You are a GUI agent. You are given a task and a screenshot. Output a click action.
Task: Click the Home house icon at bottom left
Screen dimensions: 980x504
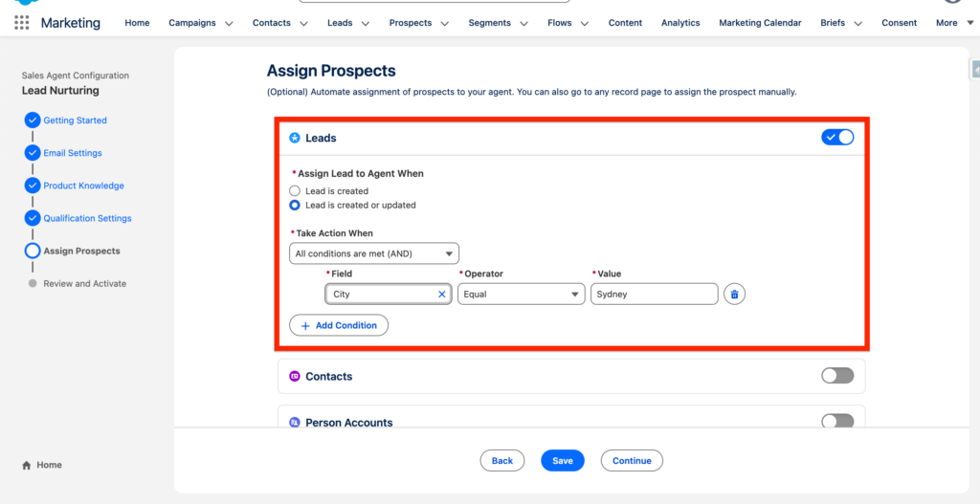tap(26, 466)
